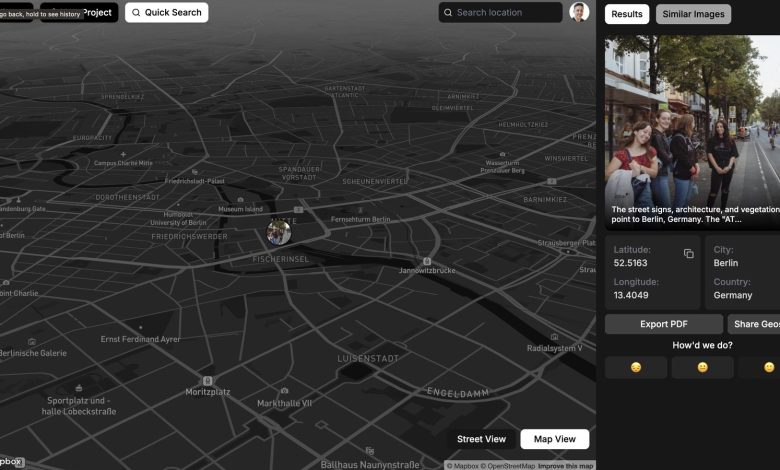The height and width of the screenshot is (470, 780).
Task: Click the Jannowitzbrücke station icon
Action: tap(427, 261)
